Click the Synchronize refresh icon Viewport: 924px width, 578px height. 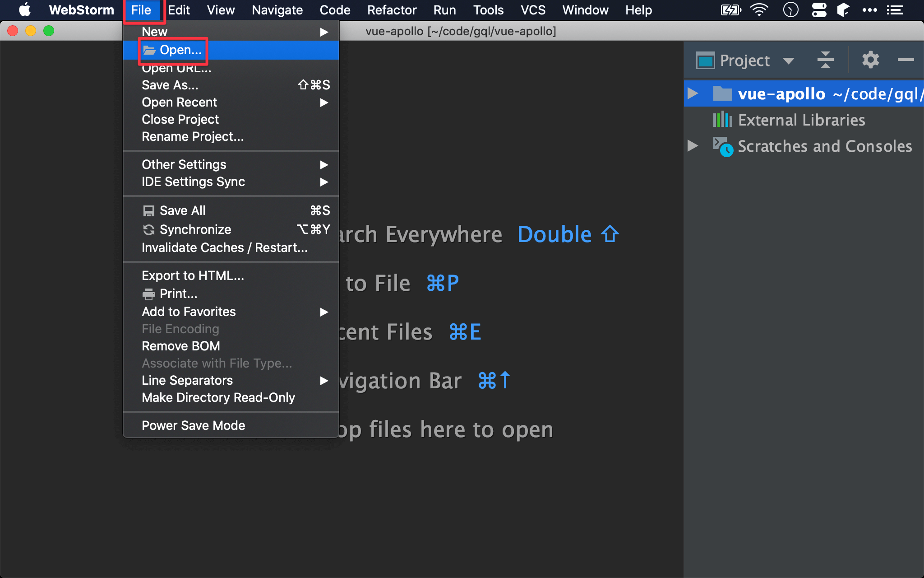(x=148, y=230)
